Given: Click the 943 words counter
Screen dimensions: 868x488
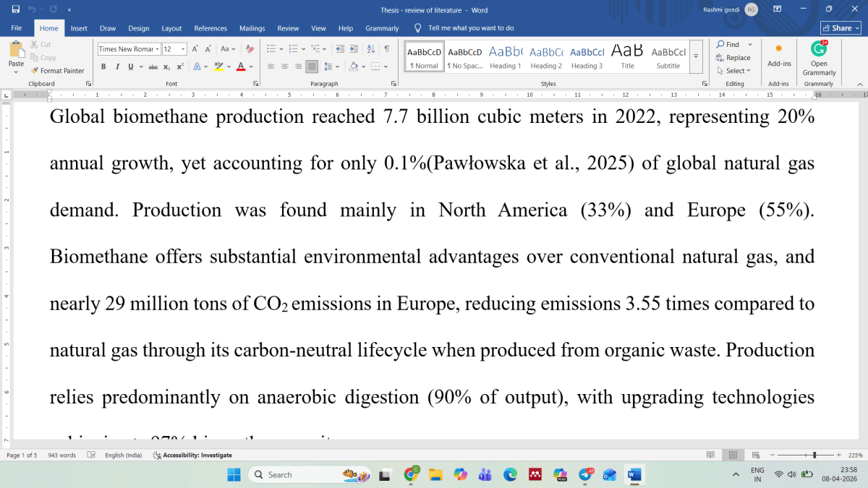Looking at the screenshot, I should 62,455.
